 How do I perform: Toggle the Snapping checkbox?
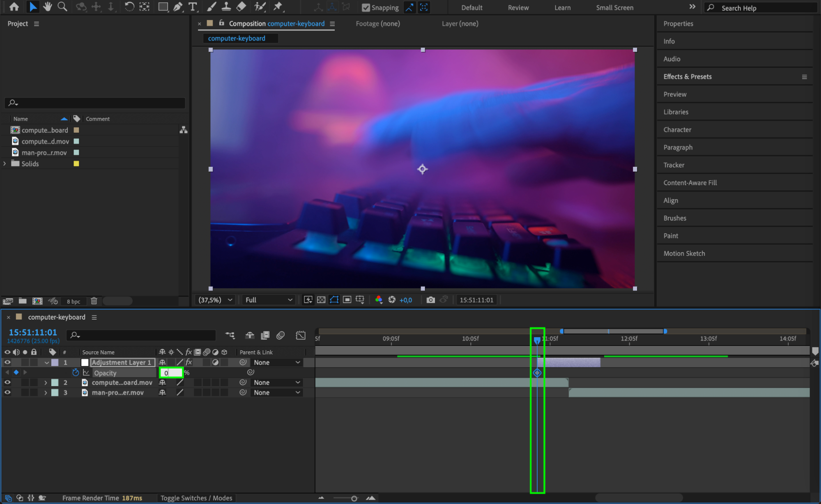coord(366,7)
